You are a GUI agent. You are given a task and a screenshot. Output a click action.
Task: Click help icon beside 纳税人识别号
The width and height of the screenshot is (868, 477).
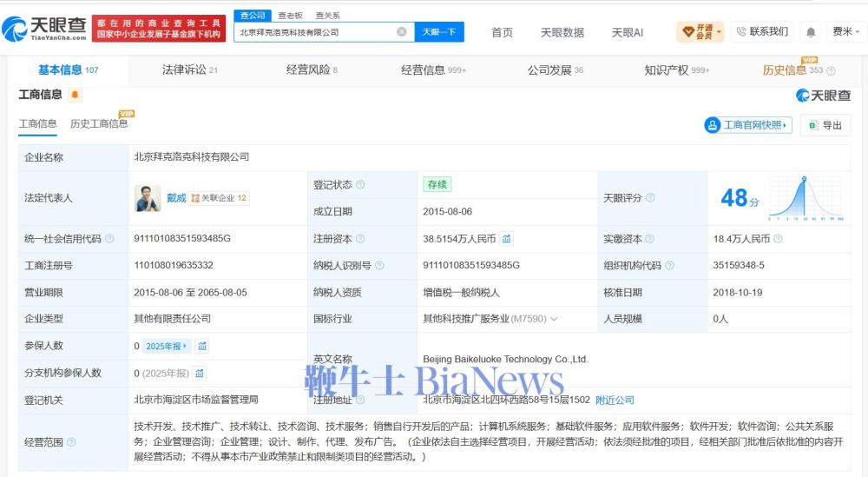[379, 265]
